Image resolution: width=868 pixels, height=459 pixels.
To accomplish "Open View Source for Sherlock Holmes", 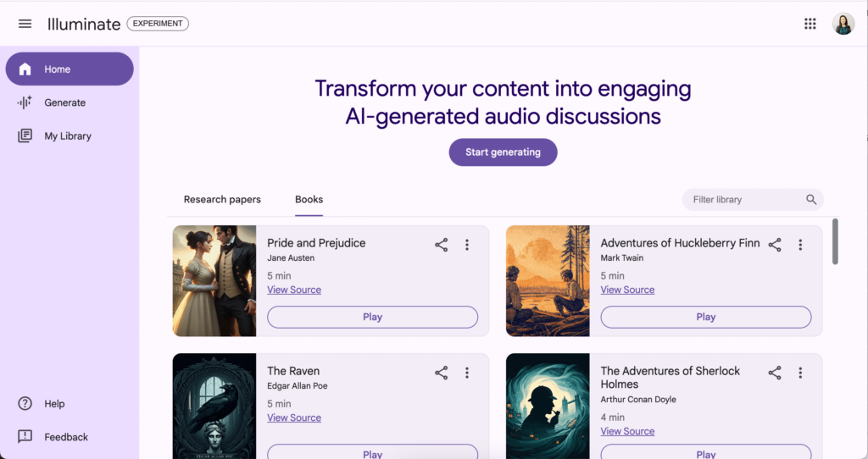I will click(x=627, y=431).
